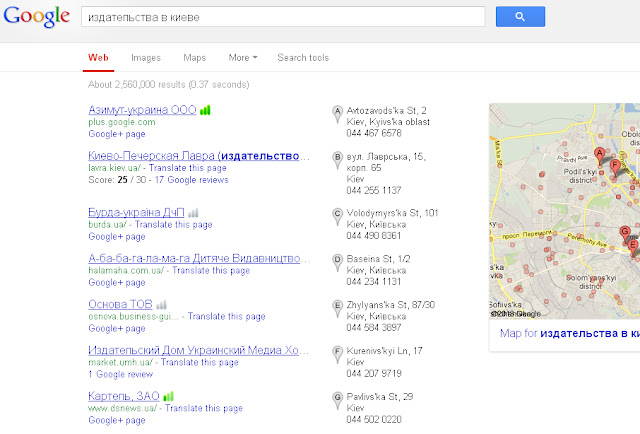This screenshot has width=640, height=434.
Task: Click list pin F by Kurenivs'kyi Ln
Action: coord(338,354)
